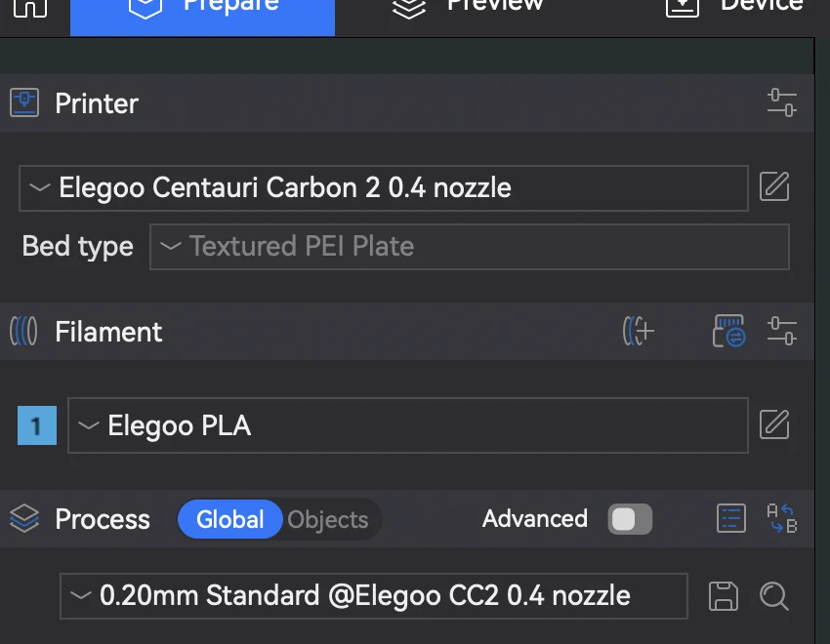Click the Home icon in the top bar
The image size is (830, 644).
30,8
